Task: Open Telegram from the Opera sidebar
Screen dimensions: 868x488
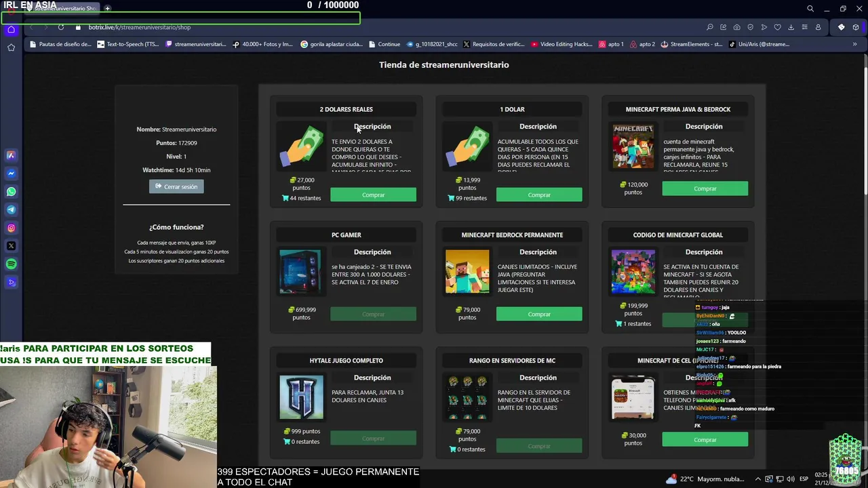Action: [11, 210]
